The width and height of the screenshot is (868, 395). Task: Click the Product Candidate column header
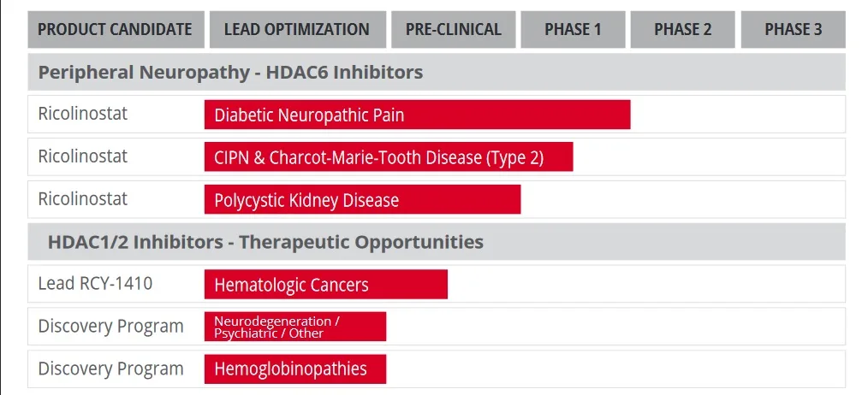[116, 30]
